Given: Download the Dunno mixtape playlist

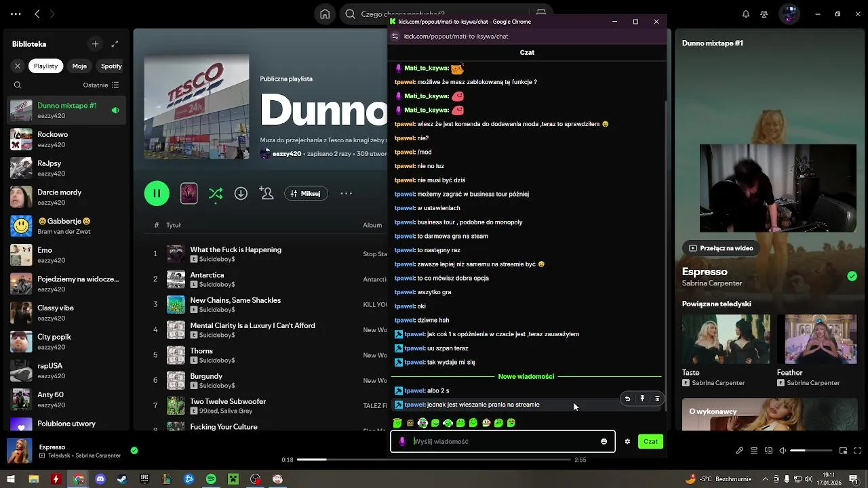Looking at the screenshot, I should pyautogui.click(x=241, y=193).
